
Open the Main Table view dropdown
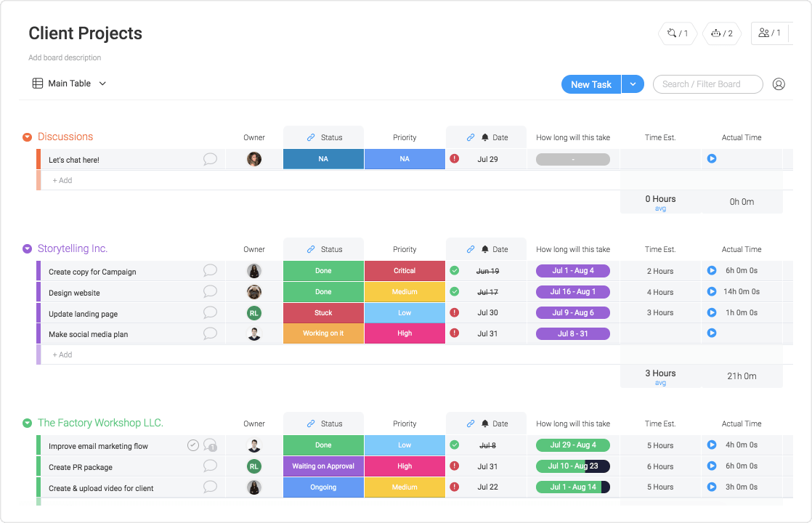point(102,83)
